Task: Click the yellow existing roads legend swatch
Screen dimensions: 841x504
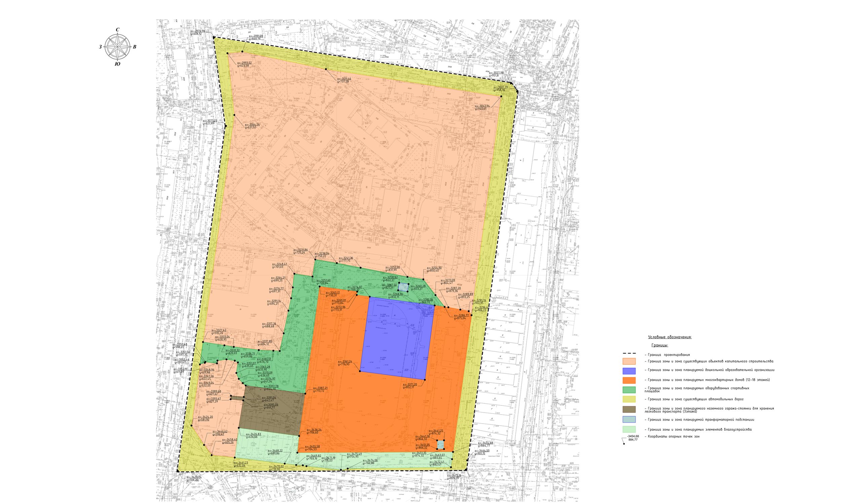Action: click(629, 399)
